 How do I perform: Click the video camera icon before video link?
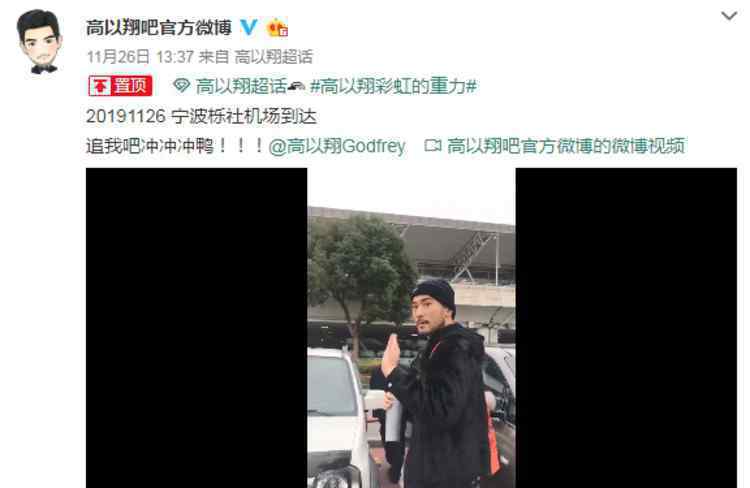pyautogui.click(x=432, y=145)
